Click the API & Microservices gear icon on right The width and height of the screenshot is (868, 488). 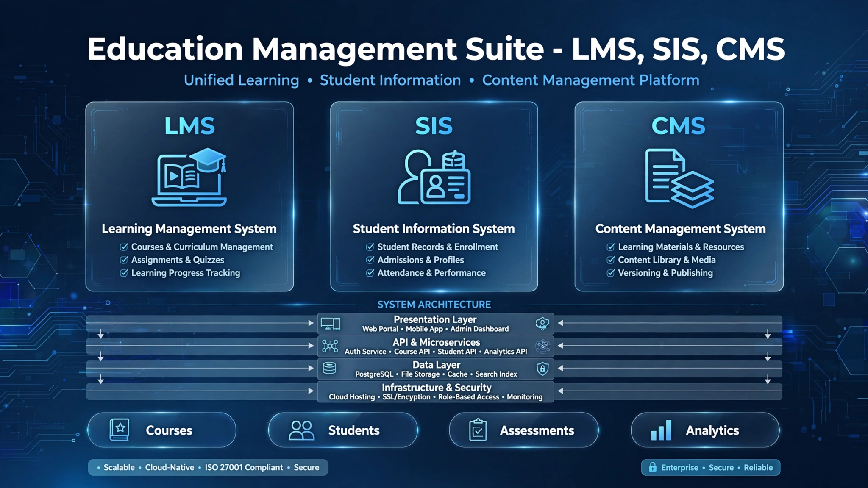542,347
